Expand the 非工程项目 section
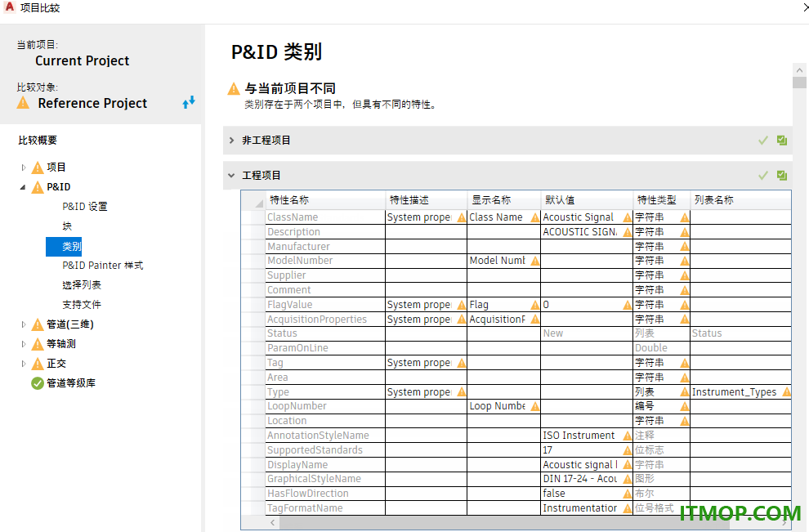 tap(231, 141)
